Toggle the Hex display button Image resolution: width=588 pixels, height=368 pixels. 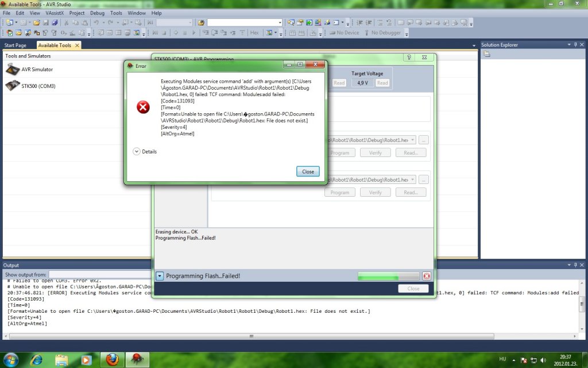(254, 33)
